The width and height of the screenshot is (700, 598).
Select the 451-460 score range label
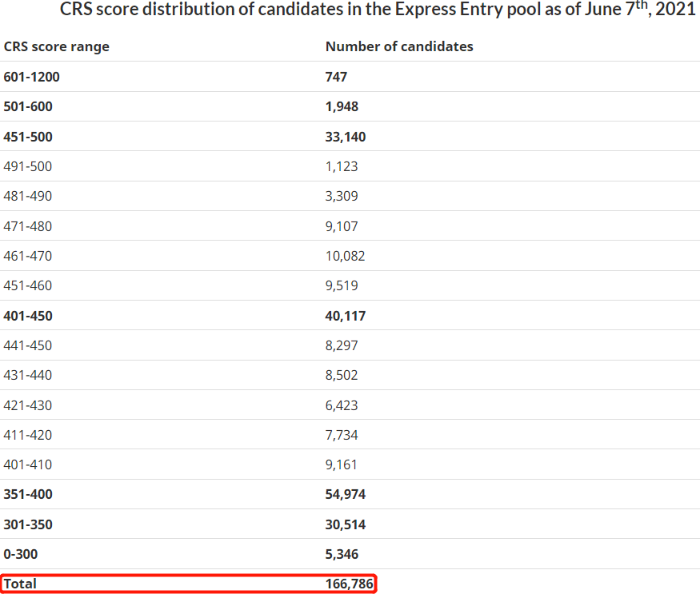tap(28, 285)
